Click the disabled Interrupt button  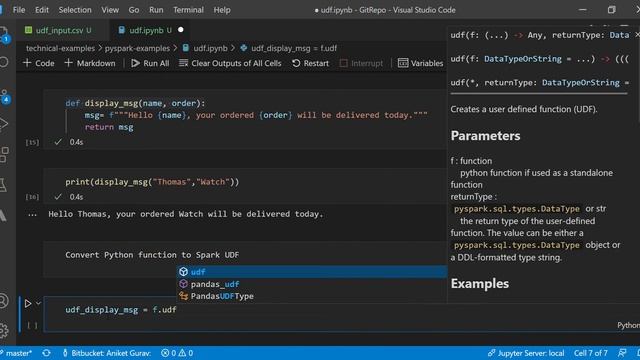click(362, 63)
